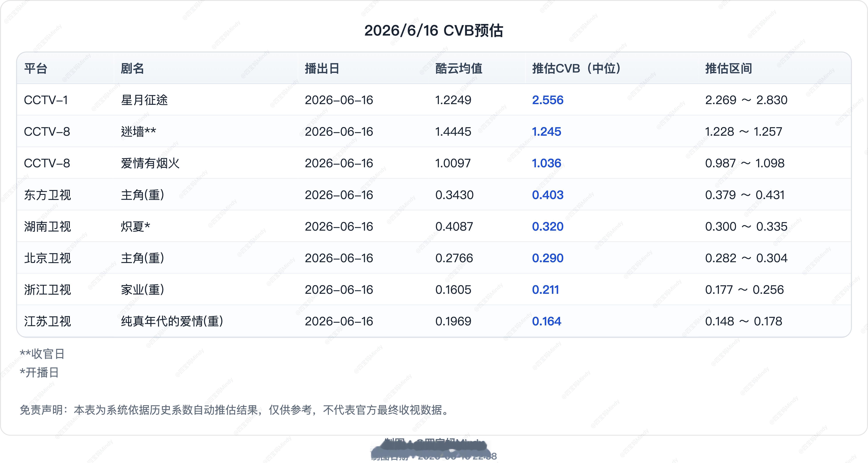Click the broadcast date in the 星月征途 row
868x463 pixels.
click(339, 100)
